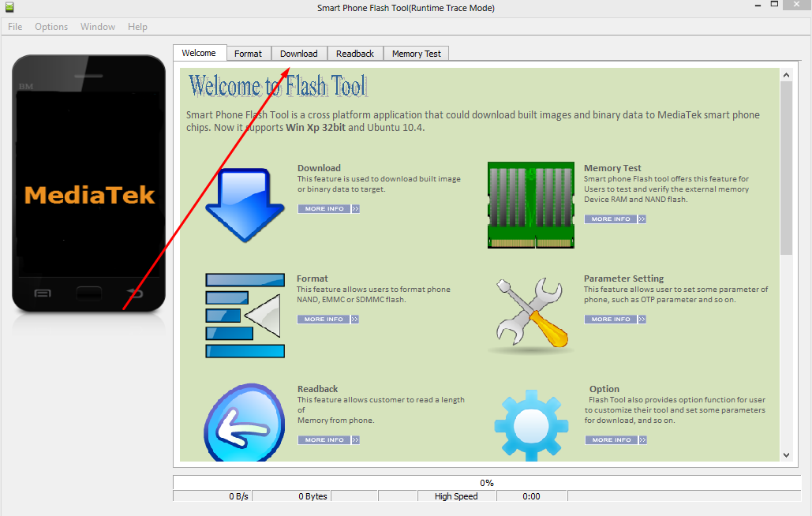Click the 0% progress bar
The width and height of the screenshot is (812, 516).
[487, 483]
